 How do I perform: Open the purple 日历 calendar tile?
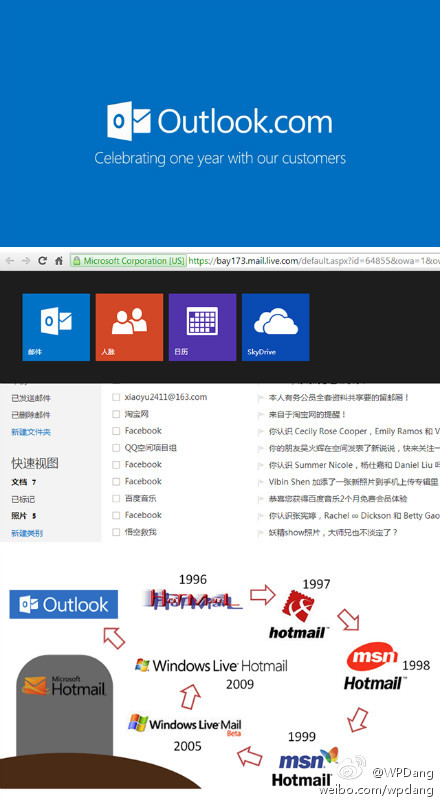coord(202,327)
